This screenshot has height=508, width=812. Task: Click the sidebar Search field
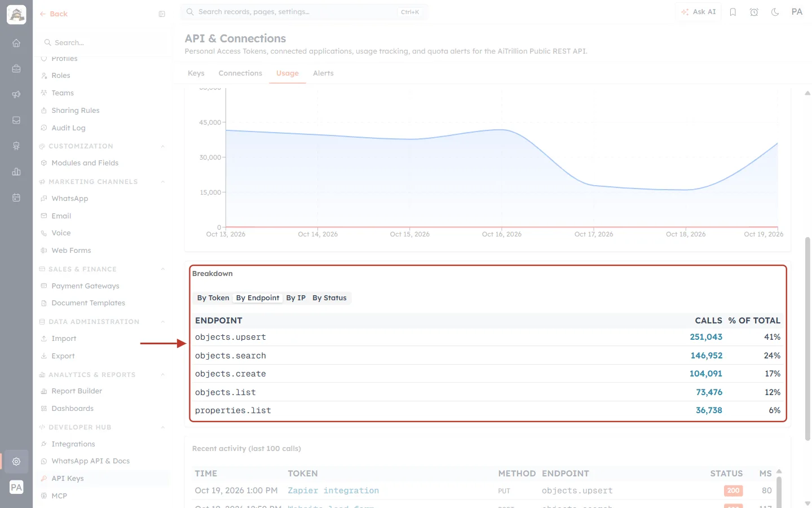104,43
